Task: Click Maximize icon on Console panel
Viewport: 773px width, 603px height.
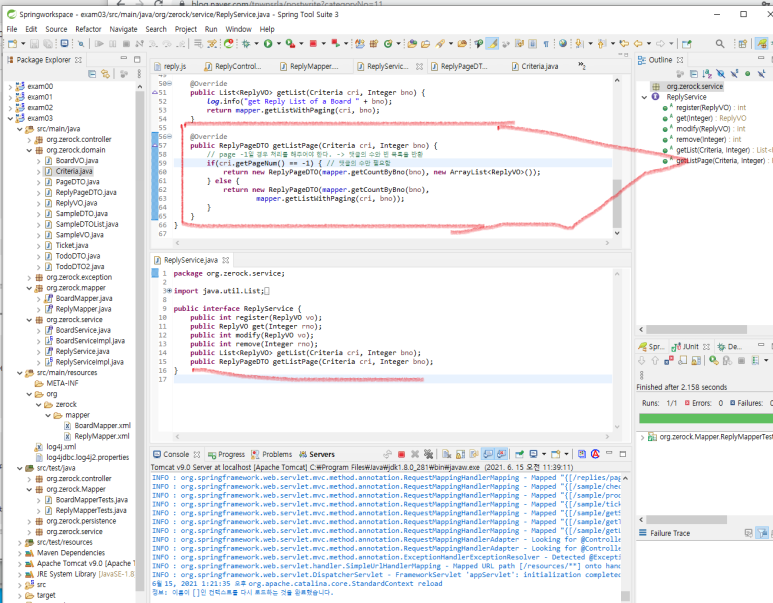Action: coord(623,454)
